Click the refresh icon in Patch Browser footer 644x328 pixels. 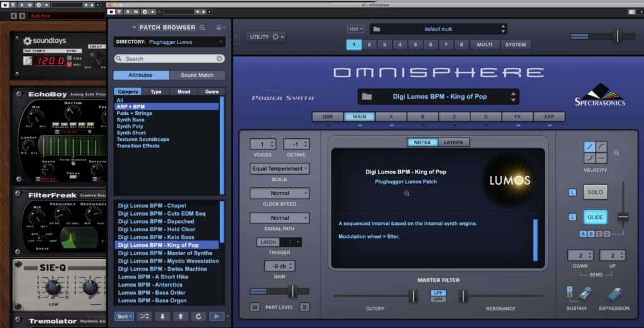tap(198, 317)
